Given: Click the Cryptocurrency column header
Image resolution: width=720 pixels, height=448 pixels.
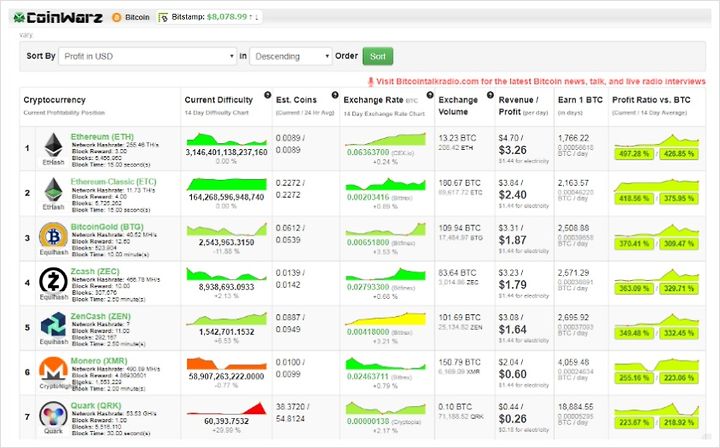Looking at the screenshot, I should (x=55, y=100).
